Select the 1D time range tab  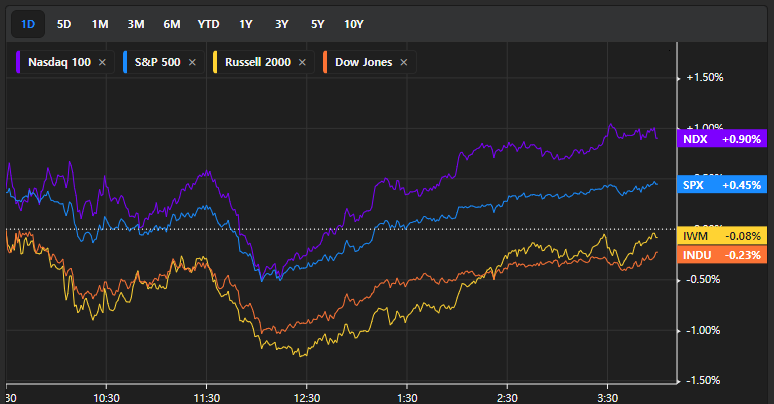[x=29, y=23]
